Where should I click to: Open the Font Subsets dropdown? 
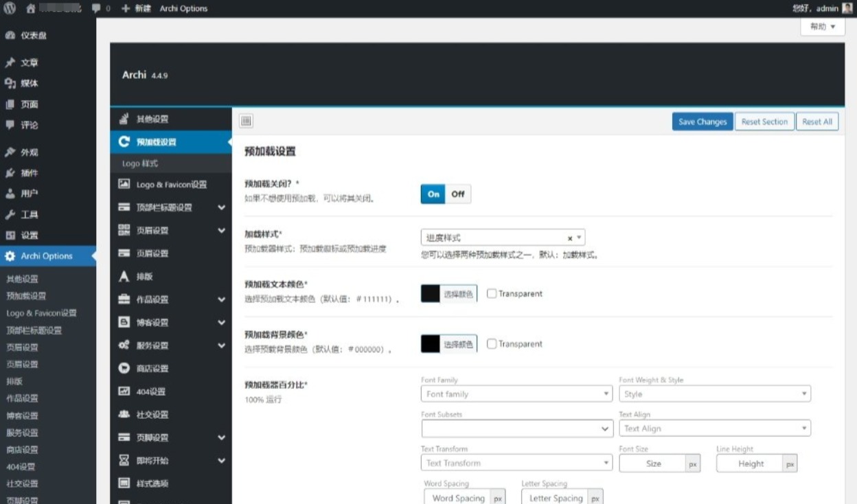(x=517, y=428)
